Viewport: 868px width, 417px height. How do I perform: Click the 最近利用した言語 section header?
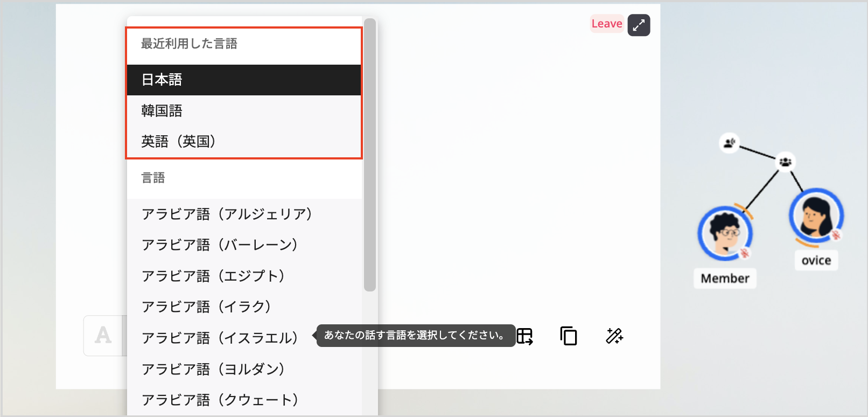pyautogui.click(x=189, y=44)
